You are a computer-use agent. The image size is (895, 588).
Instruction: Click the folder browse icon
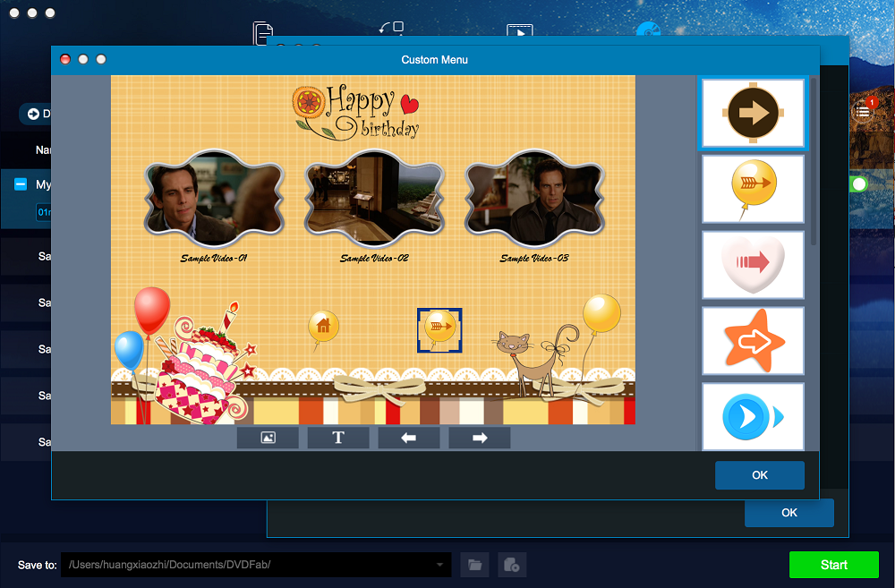[474, 565]
